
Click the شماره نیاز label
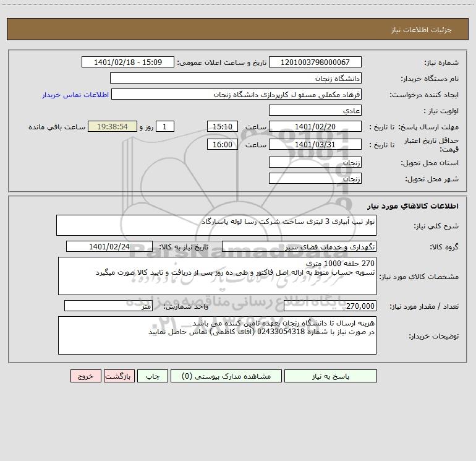(x=441, y=62)
